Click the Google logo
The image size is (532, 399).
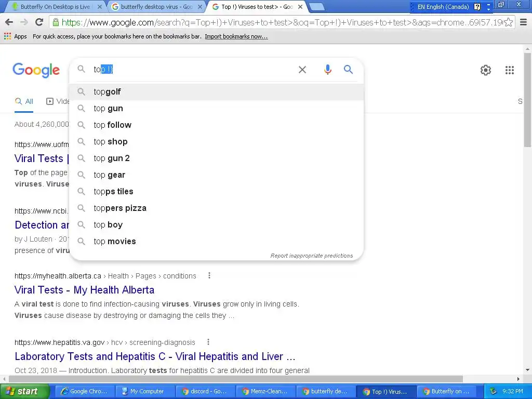pyautogui.click(x=36, y=70)
